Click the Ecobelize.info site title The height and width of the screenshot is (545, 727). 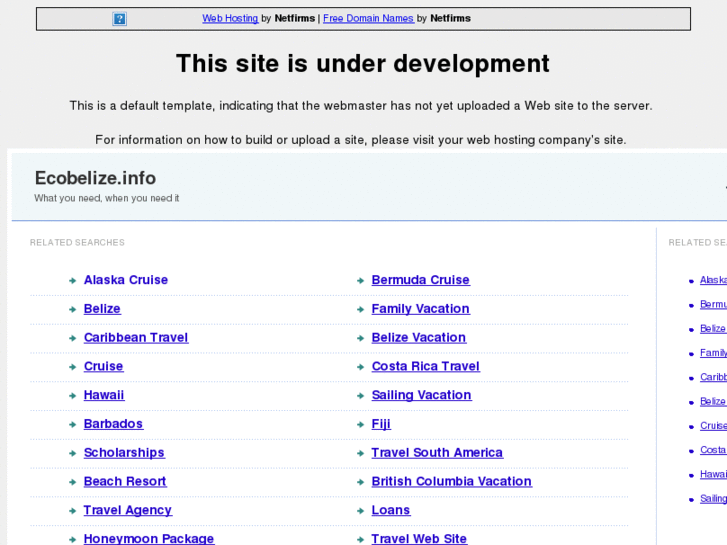[x=96, y=178]
